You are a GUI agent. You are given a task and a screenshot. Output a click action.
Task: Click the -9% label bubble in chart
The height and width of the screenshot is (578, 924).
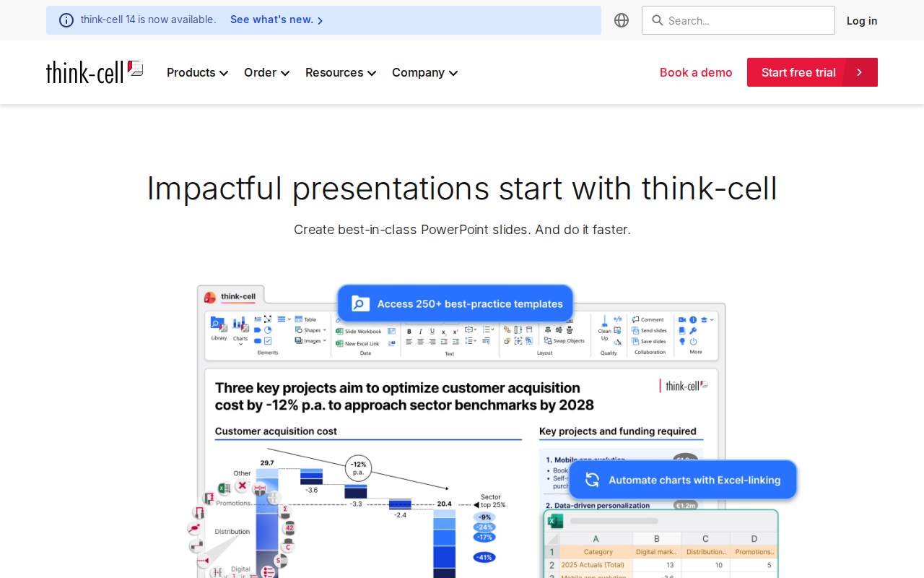484,517
